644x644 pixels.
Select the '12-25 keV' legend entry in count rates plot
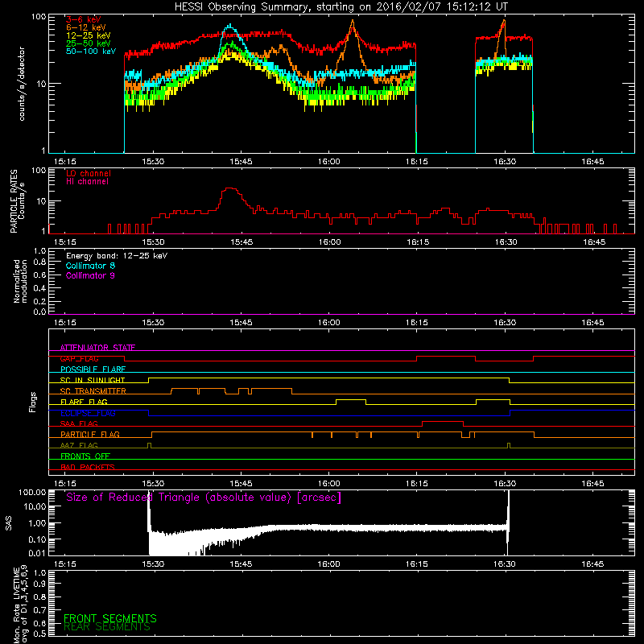coord(89,35)
